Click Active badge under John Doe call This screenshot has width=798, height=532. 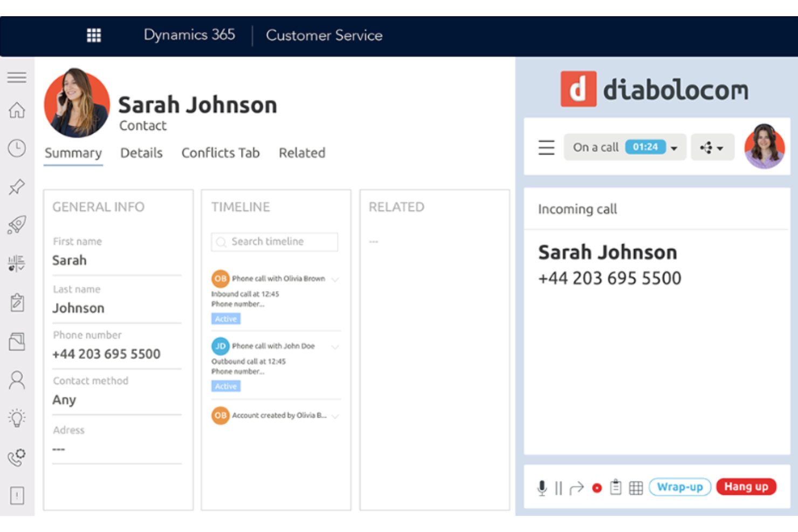point(226,386)
